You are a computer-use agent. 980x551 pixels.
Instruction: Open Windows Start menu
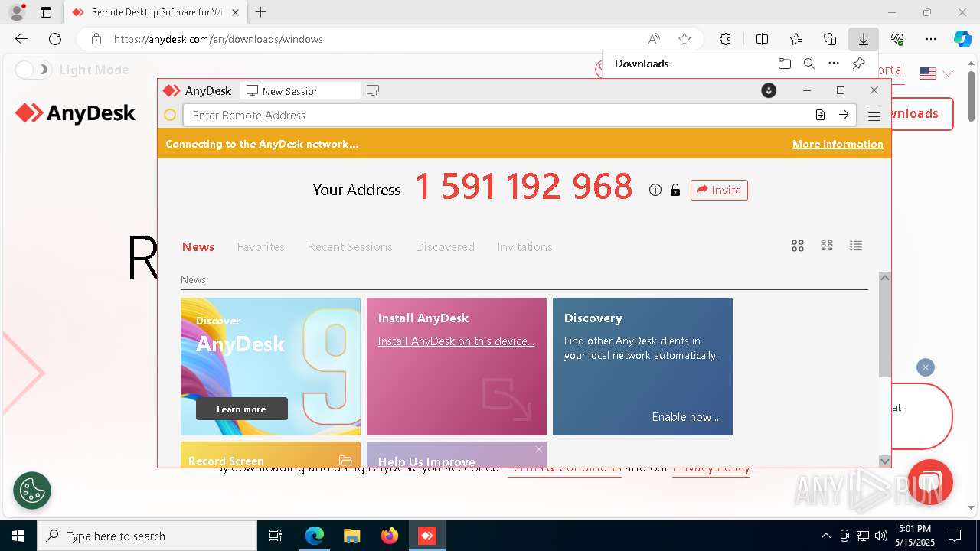(x=18, y=536)
